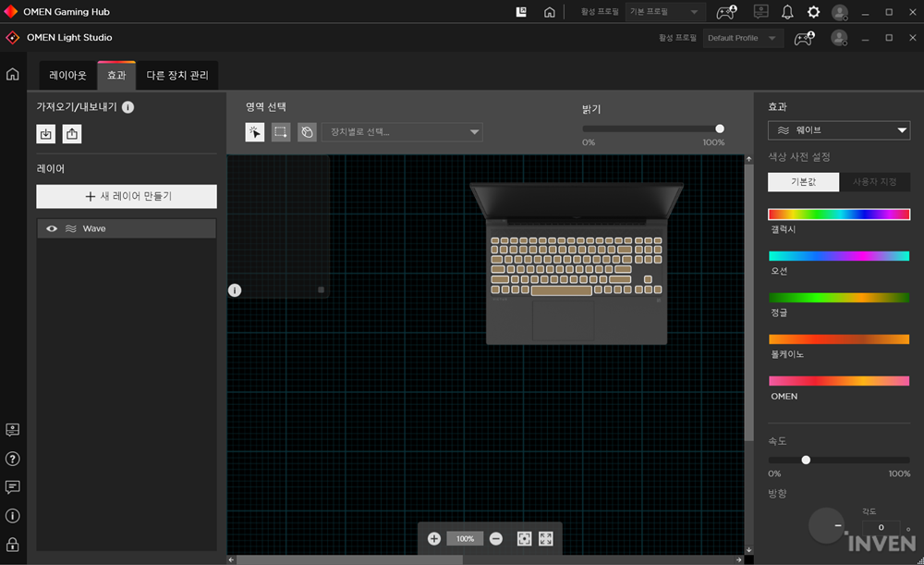Open Light Studio home sidebar icon

click(x=12, y=74)
